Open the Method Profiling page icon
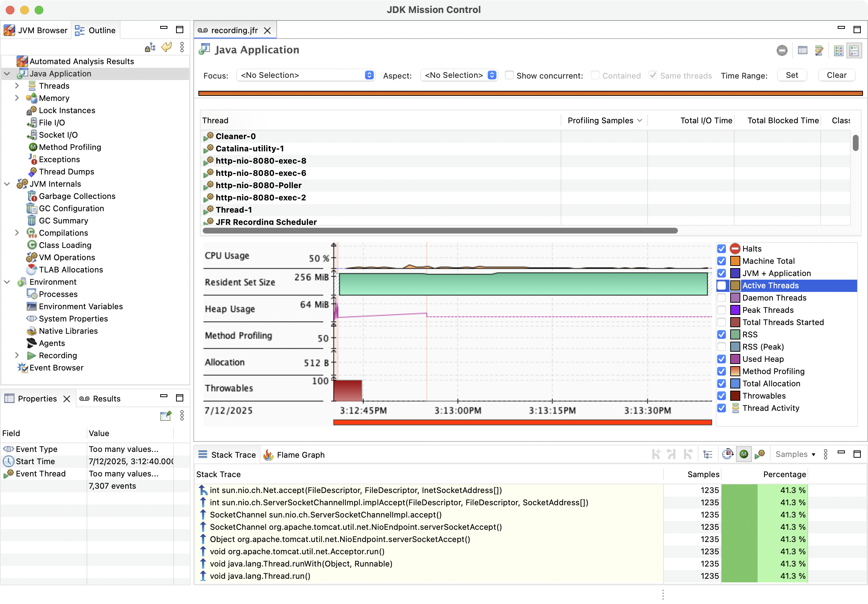 click(x=33, y=147)
